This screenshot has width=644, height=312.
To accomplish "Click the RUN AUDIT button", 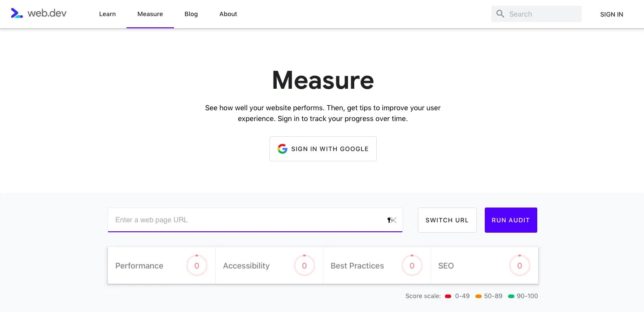I will tap(511, 220).
